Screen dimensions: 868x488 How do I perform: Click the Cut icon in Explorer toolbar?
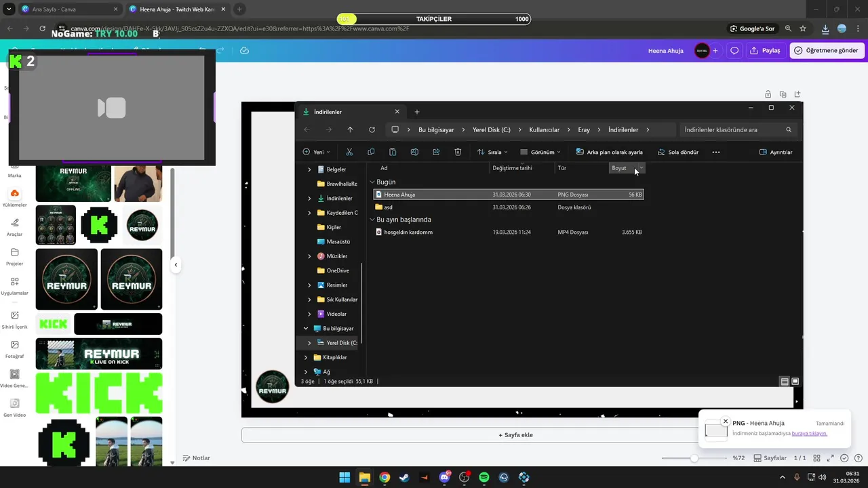coord(349,152)
